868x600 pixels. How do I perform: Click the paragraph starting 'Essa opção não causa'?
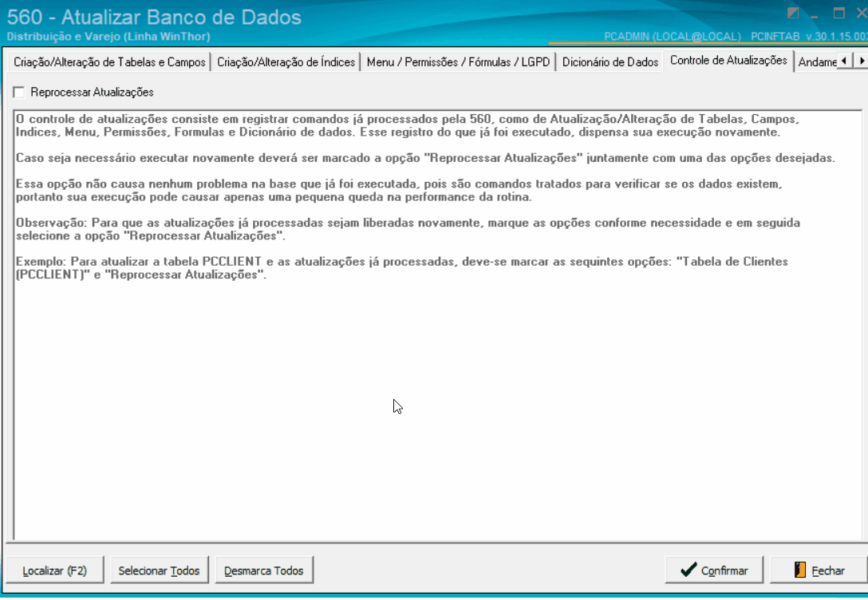coord(399,191)
